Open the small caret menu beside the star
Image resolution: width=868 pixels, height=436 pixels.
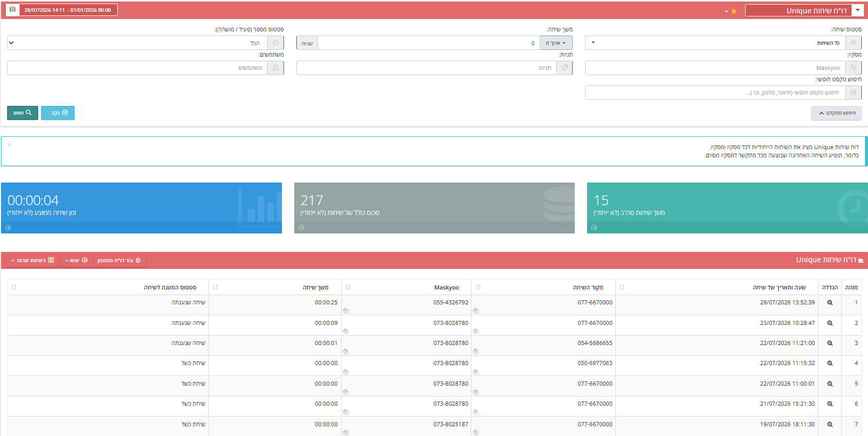tap(726, 11)
